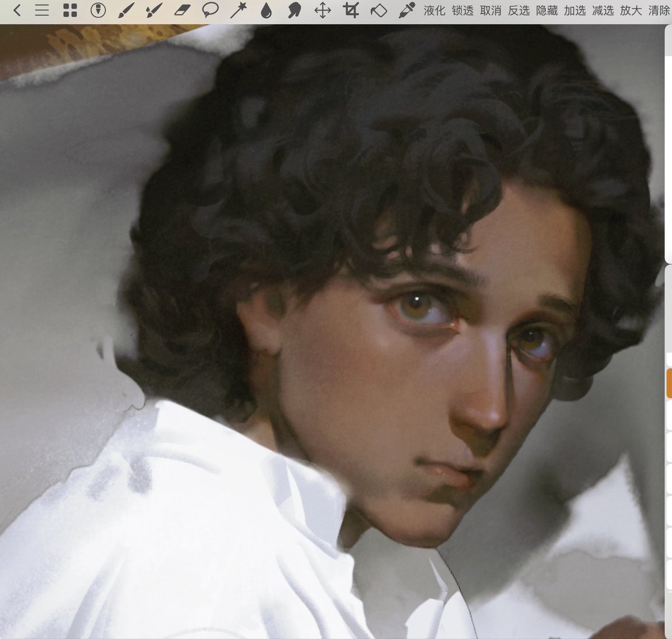The width and height of the screenshot is (672, 639).
Task: Click 反选 to invert selection
Action: [519, 10]
